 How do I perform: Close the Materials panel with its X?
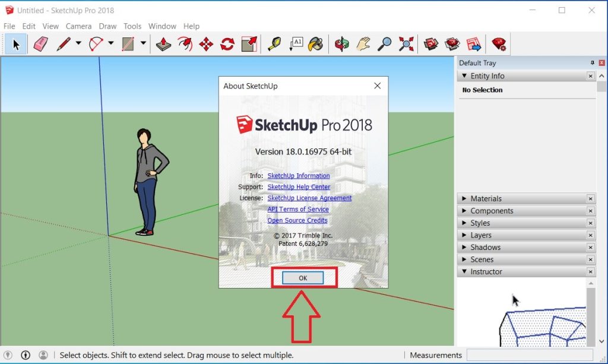pos(591,199)
